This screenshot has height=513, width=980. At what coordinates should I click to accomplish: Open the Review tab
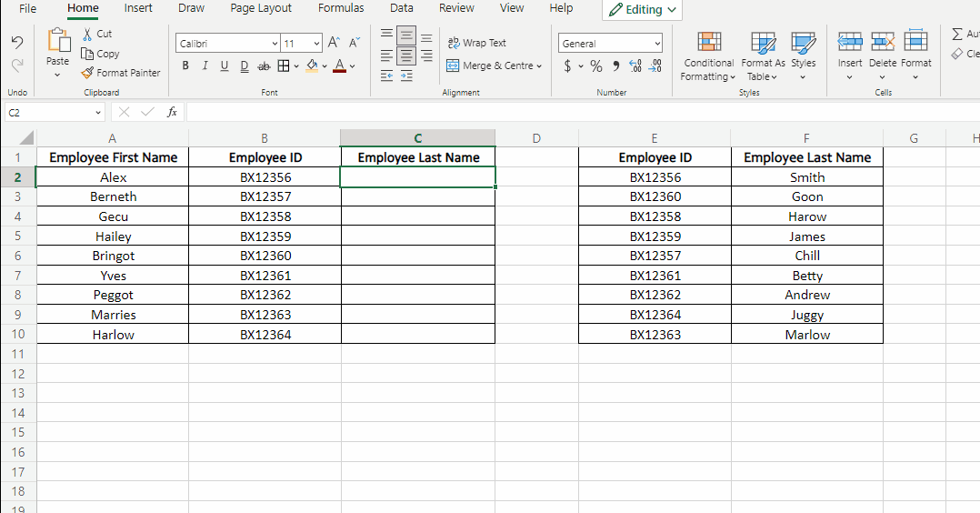pyautogui.click(x=456, y=8)
